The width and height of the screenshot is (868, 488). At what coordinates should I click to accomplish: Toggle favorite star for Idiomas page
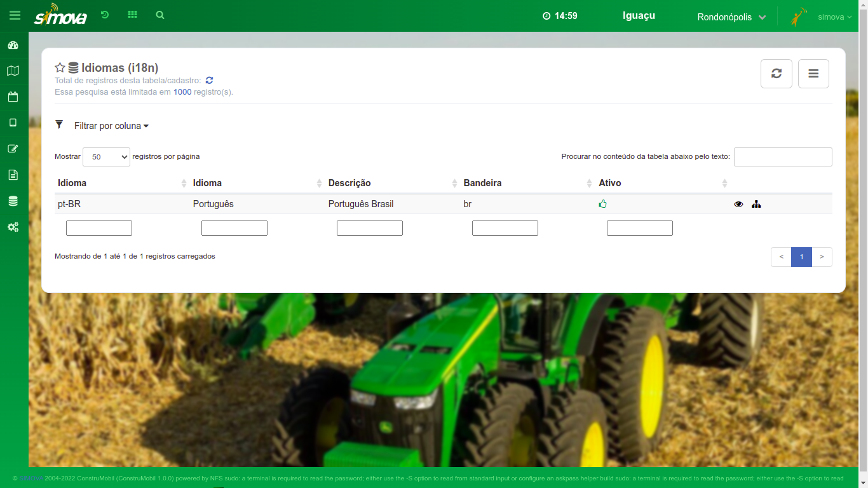pyautogui.click(x=60, y=67)
